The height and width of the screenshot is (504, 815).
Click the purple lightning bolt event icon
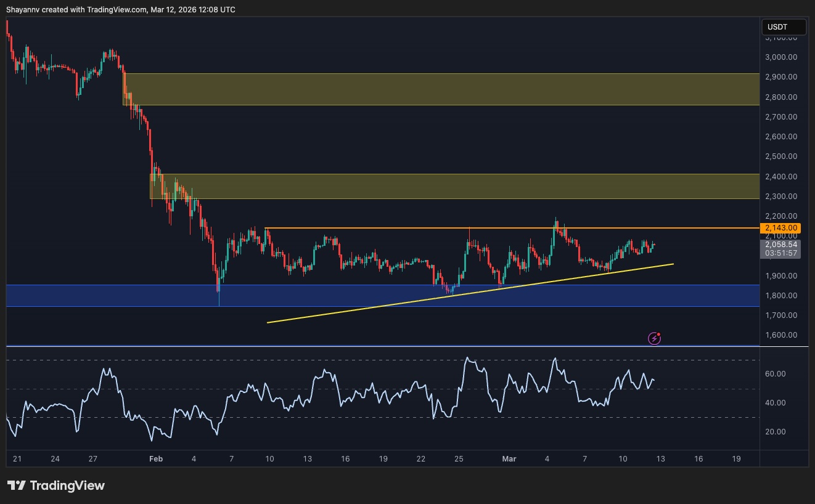(x=654, y=338)
